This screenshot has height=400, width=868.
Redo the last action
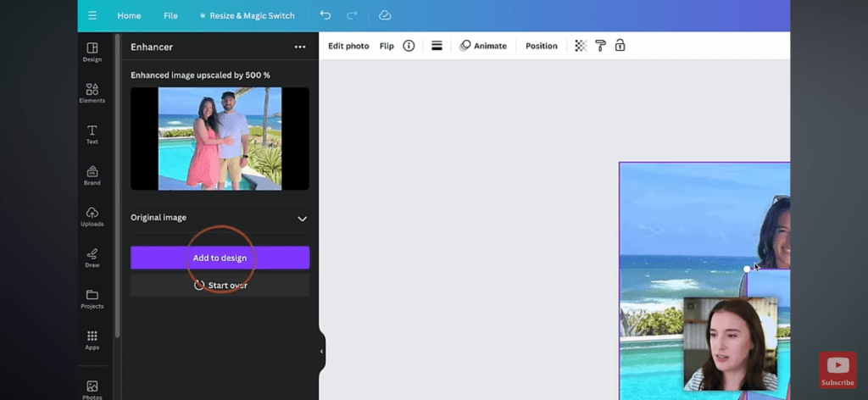[x=352, y=15]
